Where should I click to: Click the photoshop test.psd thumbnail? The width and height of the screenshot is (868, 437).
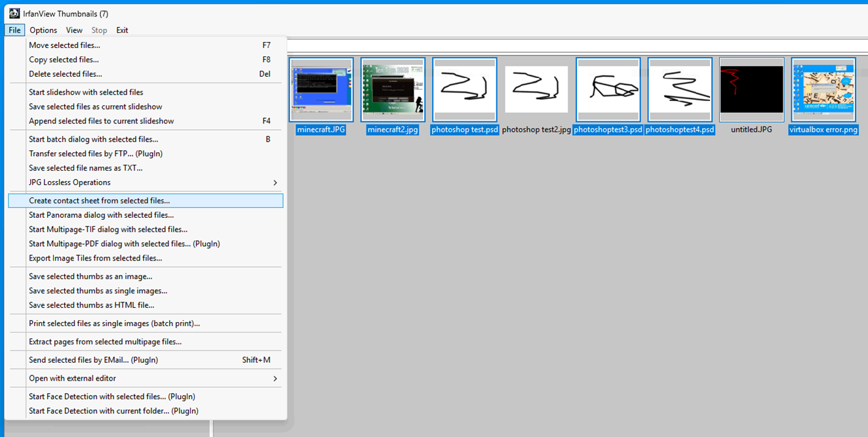coord(464,89)
